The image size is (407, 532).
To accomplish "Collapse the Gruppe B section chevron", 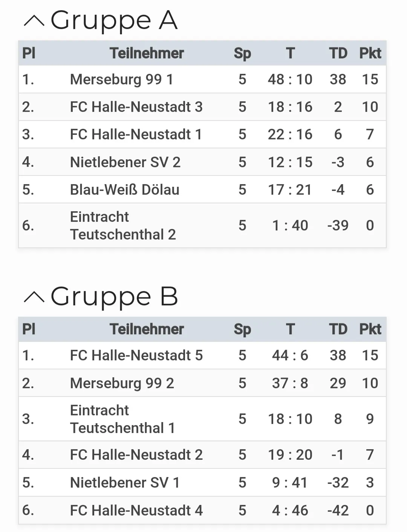I will (x=34, y=297).
